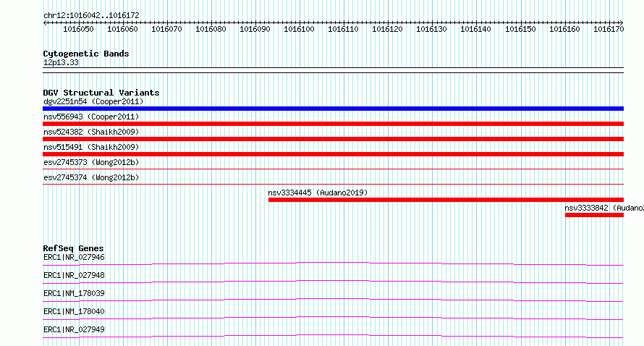Open the nsv3334445 (Audano2019) variant label
This screenshot has width=644, height=346.
pyautogui.click(x=318, y=193)
